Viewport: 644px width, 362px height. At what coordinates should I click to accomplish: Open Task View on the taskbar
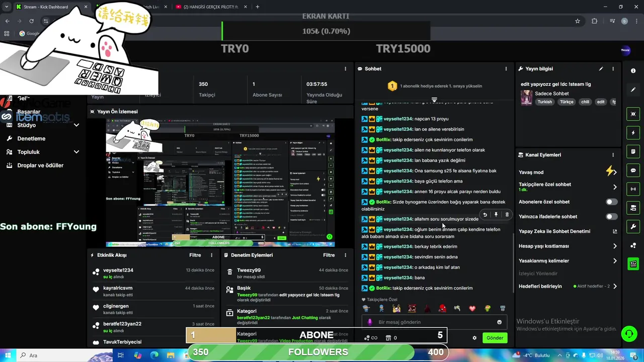pos(121,355)
